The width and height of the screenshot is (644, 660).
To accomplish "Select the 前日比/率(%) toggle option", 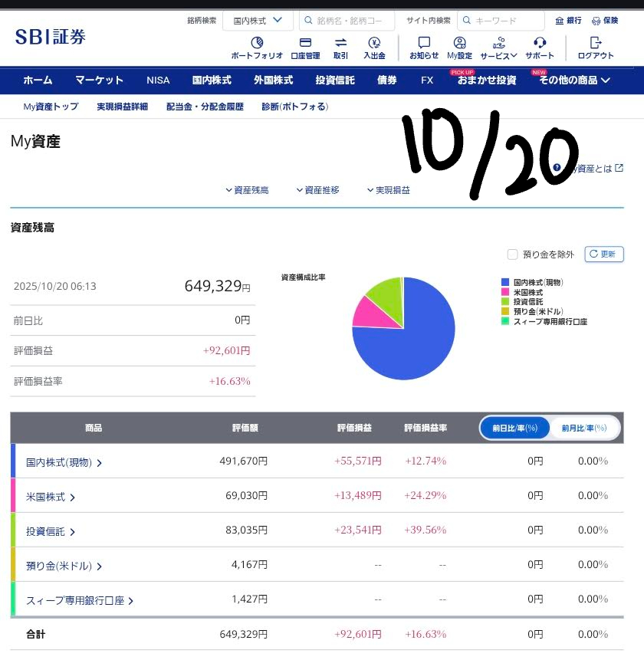I will pos(515,428).
